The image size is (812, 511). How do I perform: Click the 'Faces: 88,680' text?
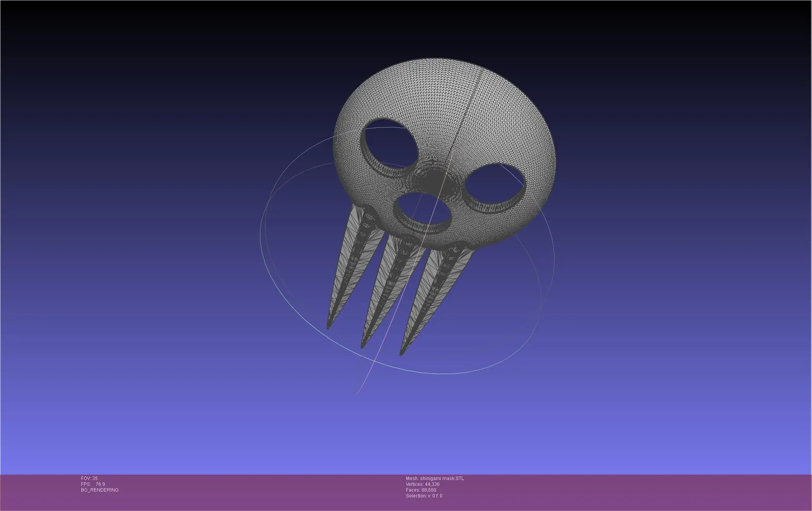[421, 490]
